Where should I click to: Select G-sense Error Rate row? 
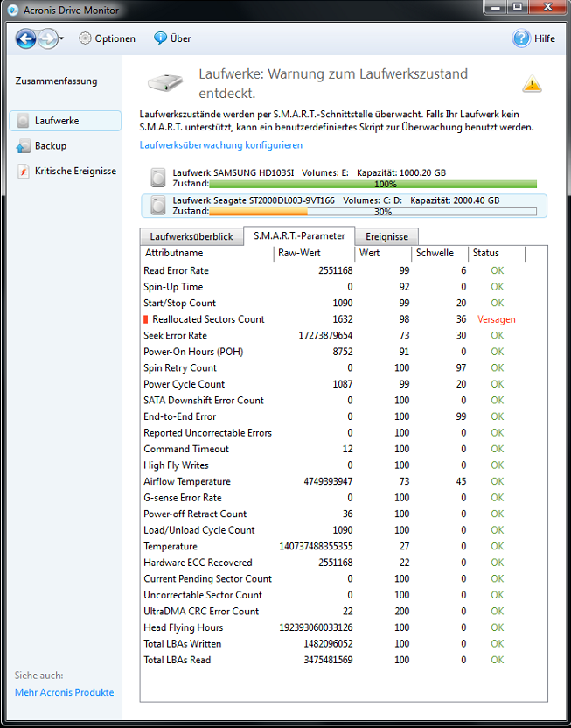tap(344, 498)
